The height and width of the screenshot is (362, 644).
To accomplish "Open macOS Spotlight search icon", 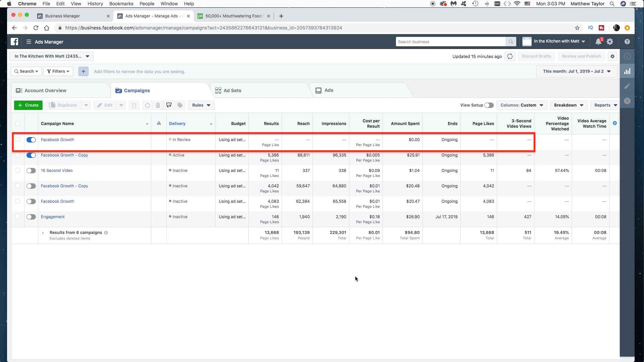I will pyautogui.click(x=612, y=4).
